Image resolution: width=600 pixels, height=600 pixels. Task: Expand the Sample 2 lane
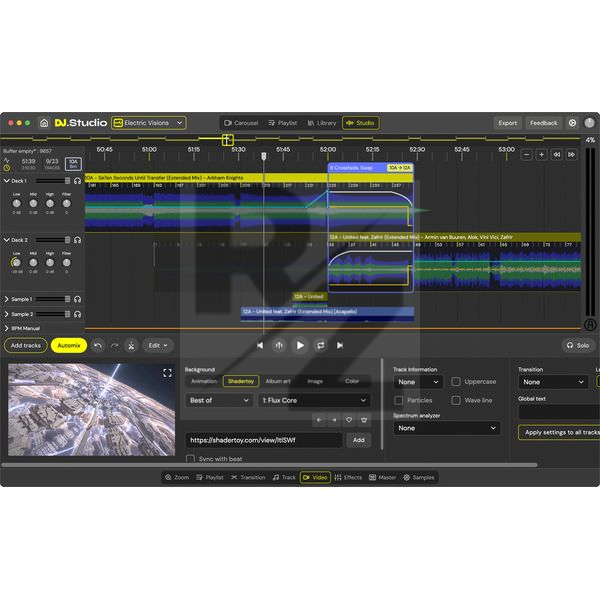coord(7,314)
